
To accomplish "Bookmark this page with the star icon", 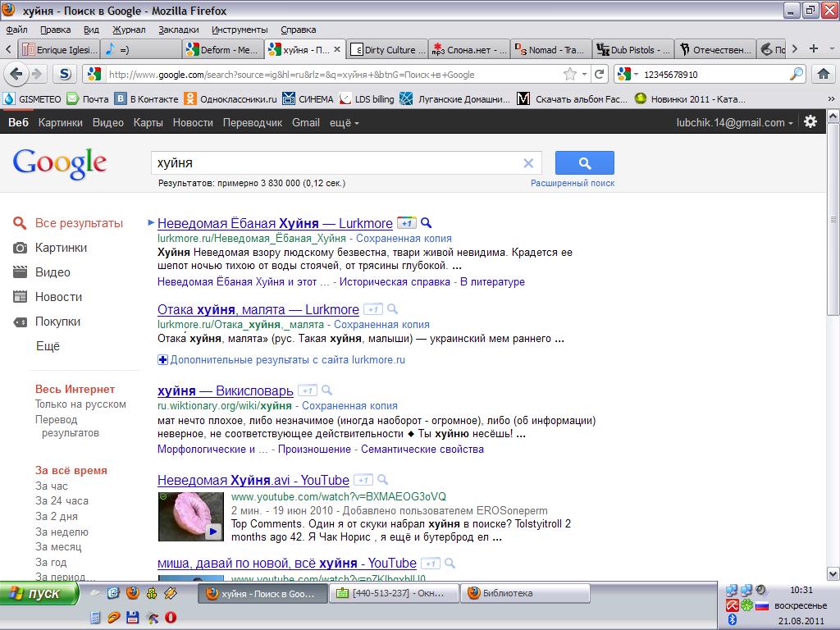I will coord(570,74).
